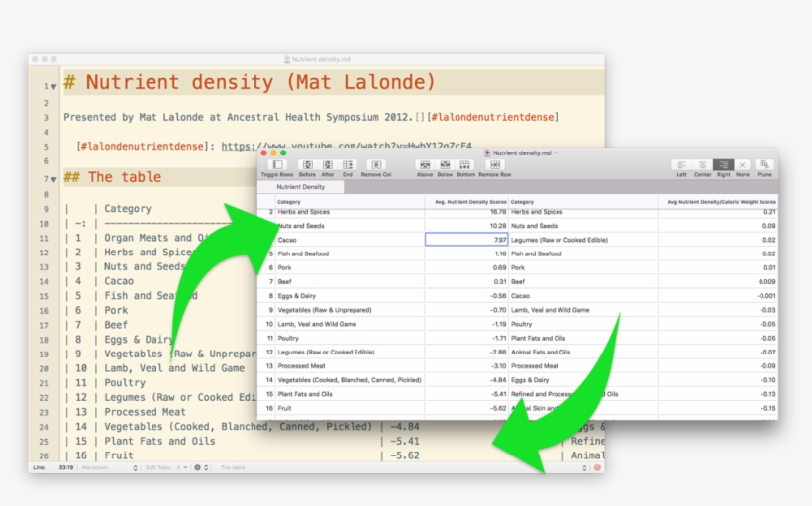812x506 pixels.
Task: Set column alignment to Left
Action: coord(681,164)
